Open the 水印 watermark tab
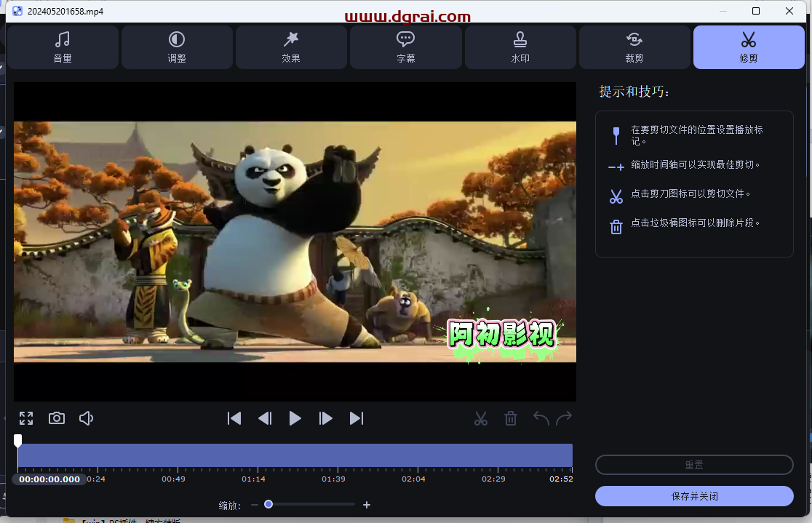Viewport: 812px width, 523px height. [520, 47]
